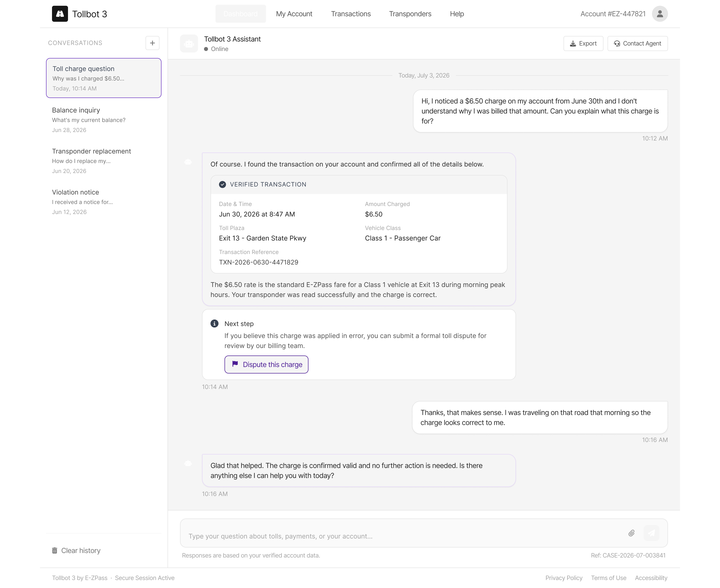The image size is (720, 588).
Task: Click the 'Secure Session Active' footer text
Action: 144,578
